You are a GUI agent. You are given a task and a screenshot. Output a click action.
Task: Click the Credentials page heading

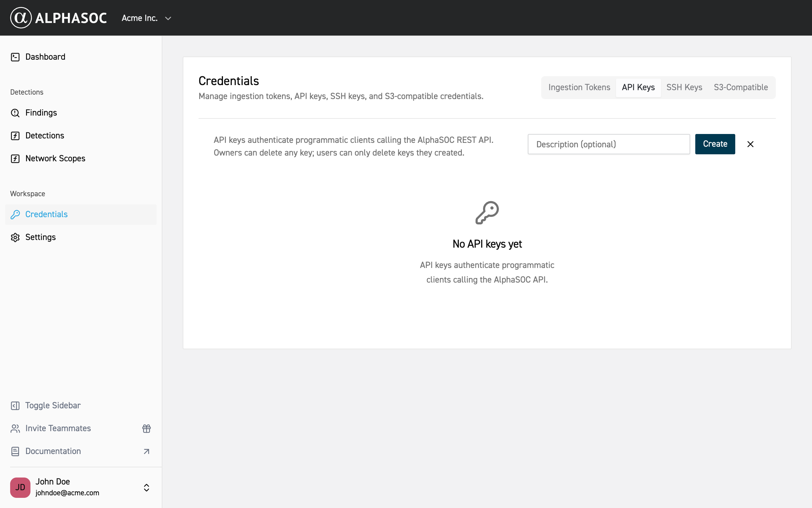pos(229,81)
